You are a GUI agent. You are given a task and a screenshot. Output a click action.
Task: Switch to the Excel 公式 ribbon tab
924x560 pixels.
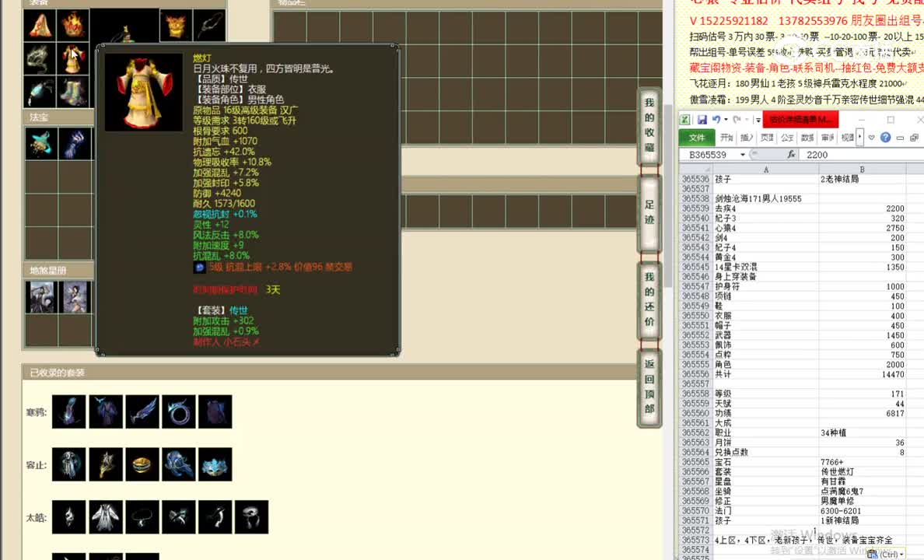tap(786, 138)
